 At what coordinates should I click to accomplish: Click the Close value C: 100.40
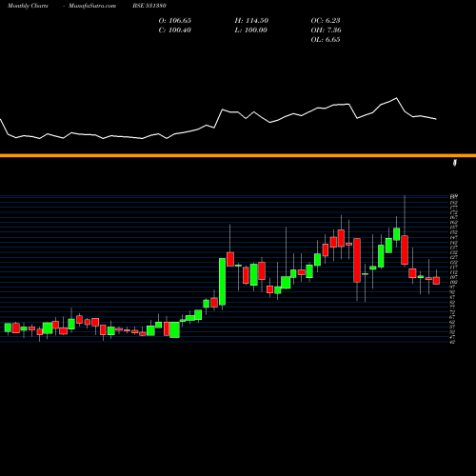coord(175,30)
